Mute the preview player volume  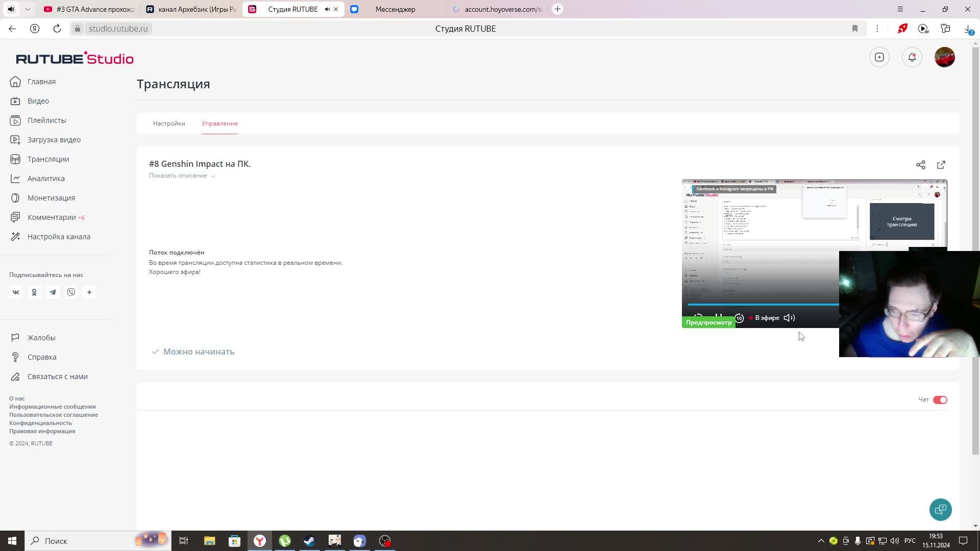pos(789,318)
